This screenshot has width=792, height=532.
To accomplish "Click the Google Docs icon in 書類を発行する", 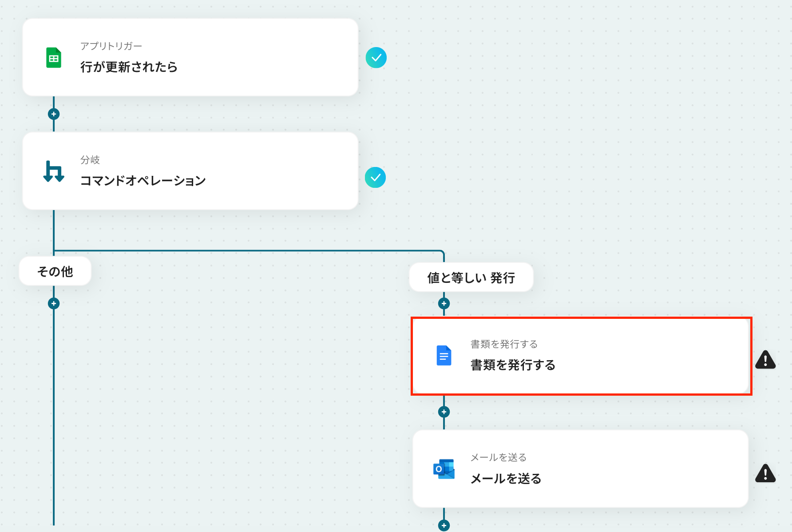I will (x=444, y=356).
